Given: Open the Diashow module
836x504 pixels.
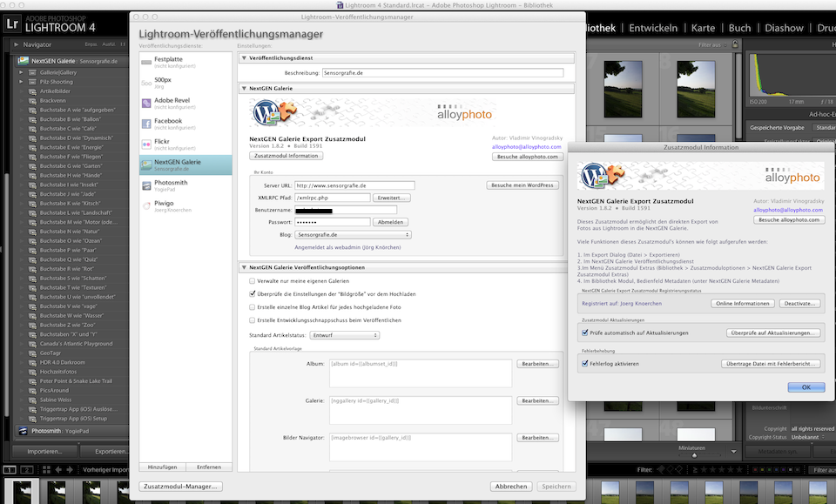Looking at the screenshot, I should pyautogui.click(x=784, y=28).
